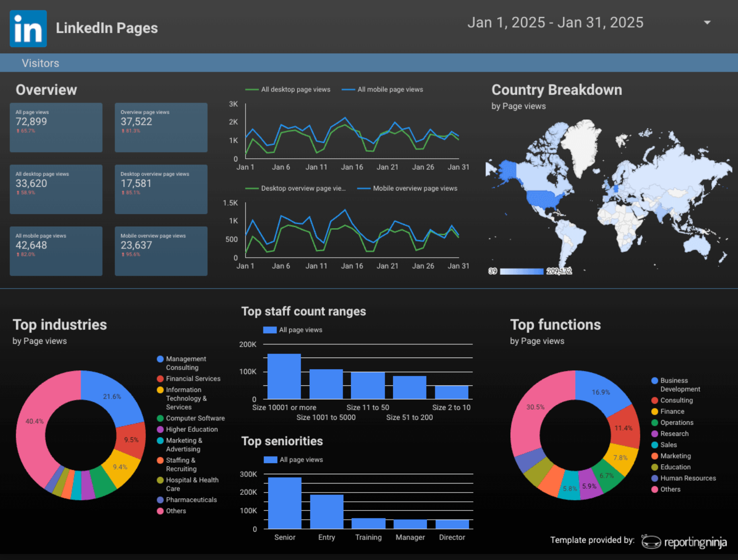Click the map color scale gradient bar
The image size is (738, 560).
521,271
